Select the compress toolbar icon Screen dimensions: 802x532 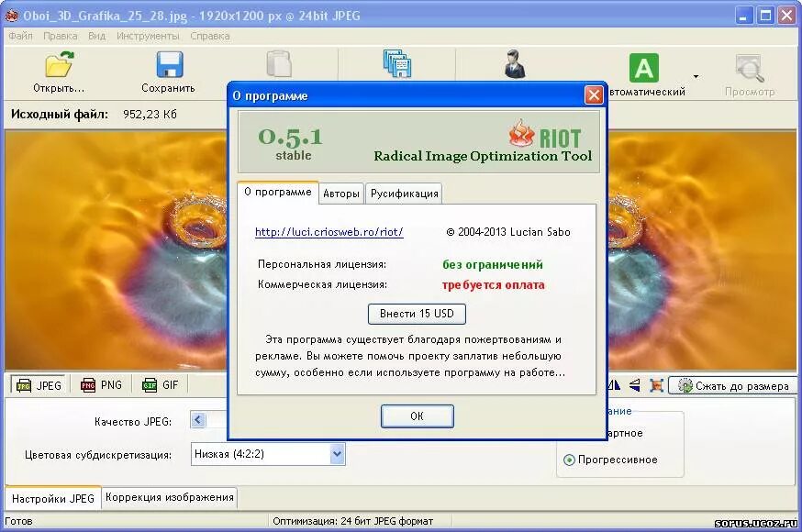(x=278, y=64)
